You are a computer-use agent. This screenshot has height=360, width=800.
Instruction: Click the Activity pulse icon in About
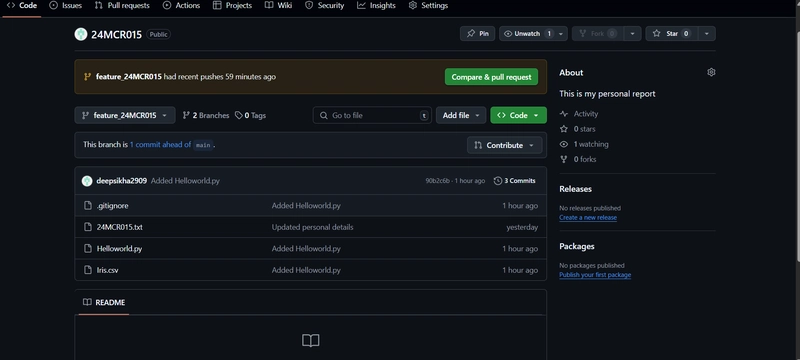click(563, 114)
